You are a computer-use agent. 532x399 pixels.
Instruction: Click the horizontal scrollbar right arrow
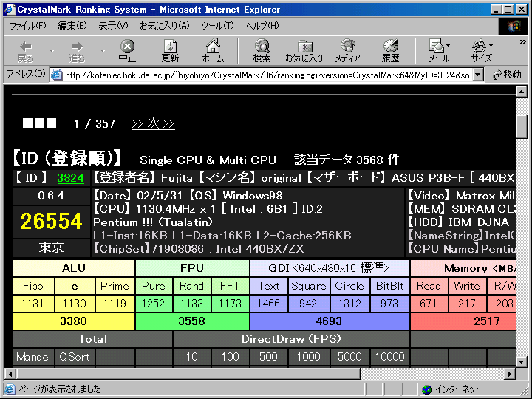click(x=510, y=374)
